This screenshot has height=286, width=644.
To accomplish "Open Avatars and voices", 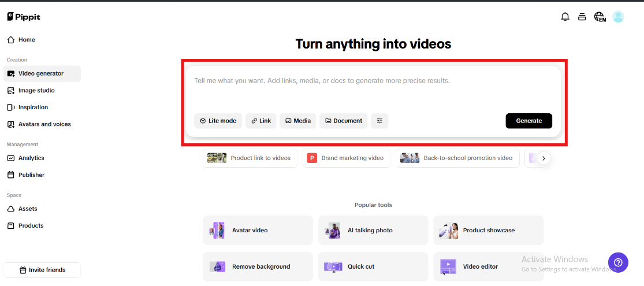I will pos(42,124).
